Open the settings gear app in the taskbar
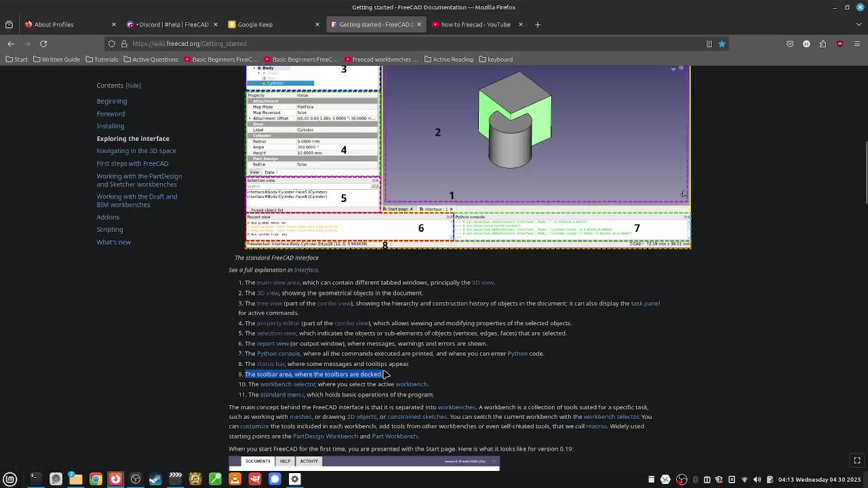Image resolution: width=868 pixels, height=488 pixels. tap(294, 479)
